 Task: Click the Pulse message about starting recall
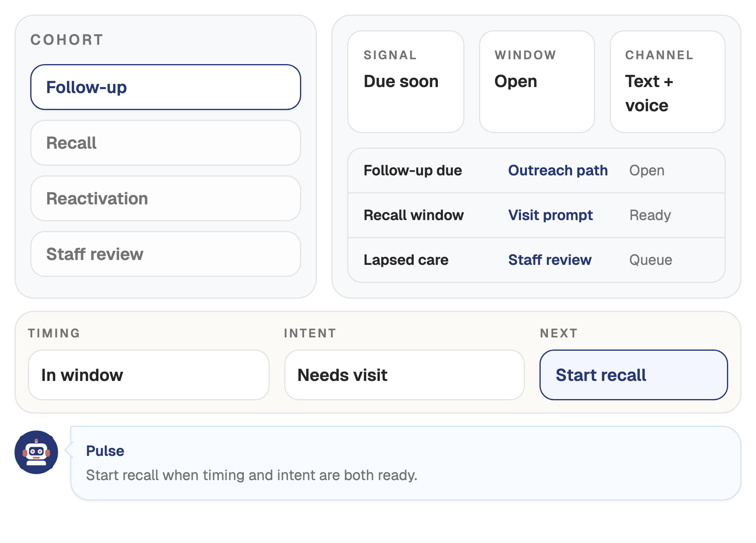click(252, 475)
